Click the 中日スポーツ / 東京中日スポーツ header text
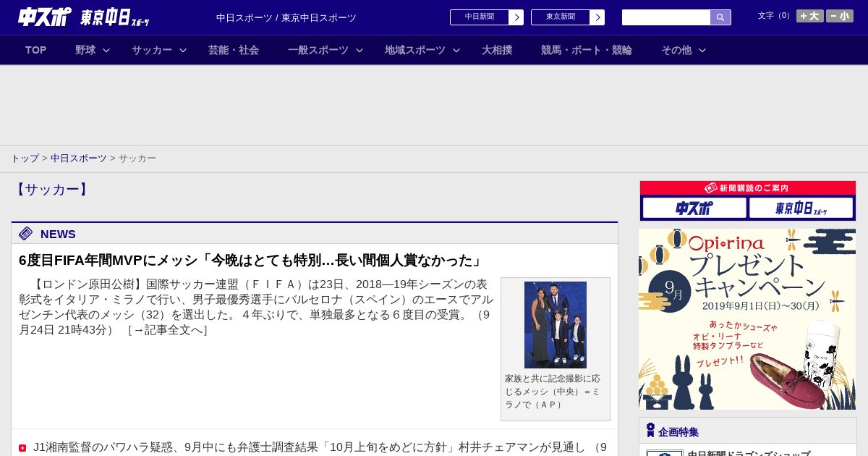Viewport: 868px width, 456px height. [286, 18]
